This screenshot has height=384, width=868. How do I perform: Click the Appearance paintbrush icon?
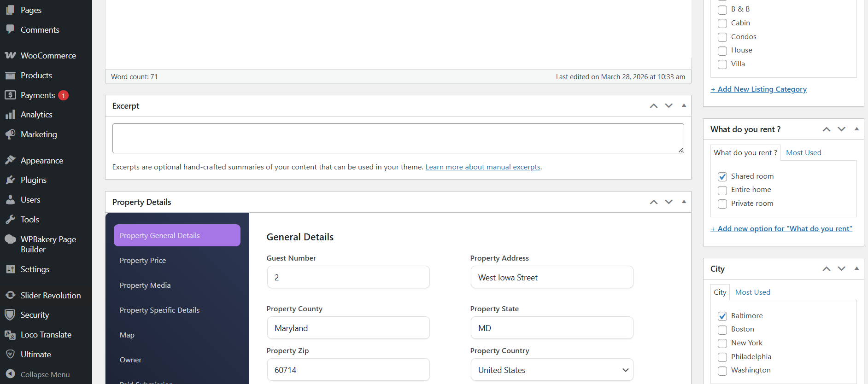10,160
